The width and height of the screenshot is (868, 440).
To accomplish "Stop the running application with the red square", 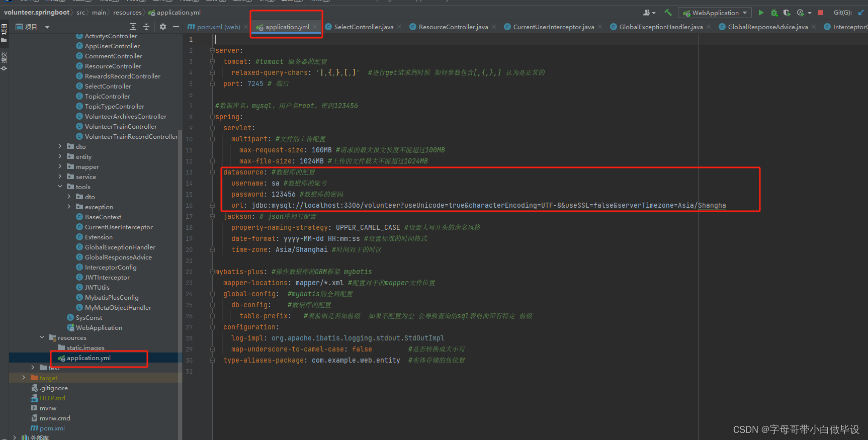I will 821,13.
